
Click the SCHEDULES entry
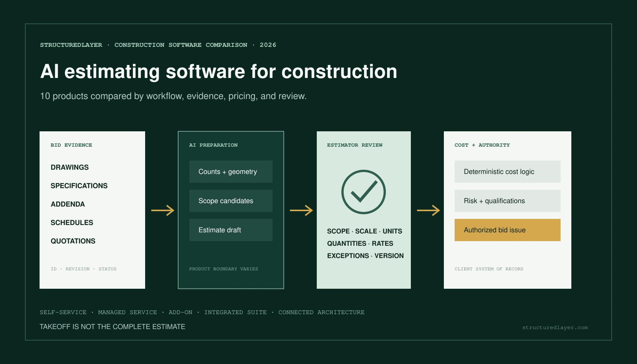tap(72, 223)
